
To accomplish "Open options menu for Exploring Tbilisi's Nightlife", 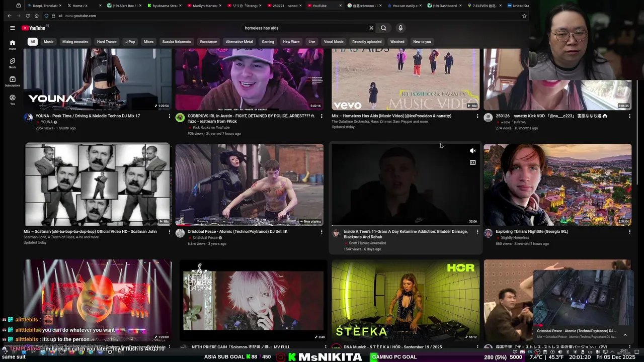I will (x=629, y=232).
